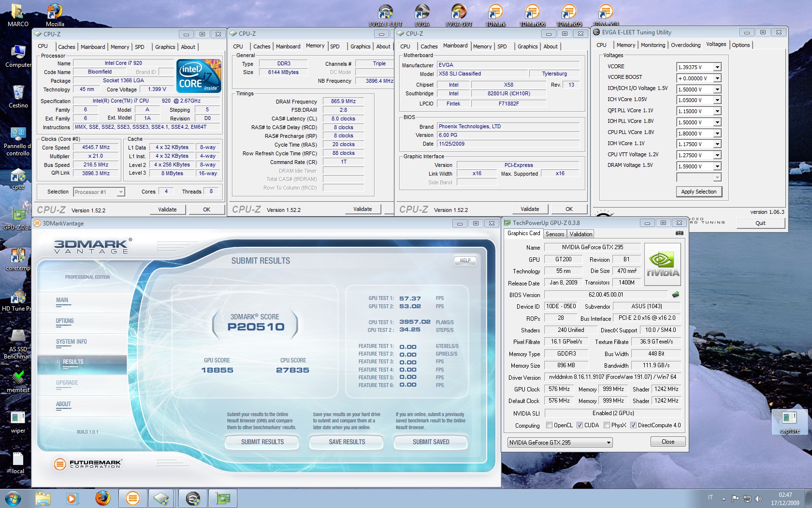Open Pannello di controllo desktop icon

click(17, 141)
